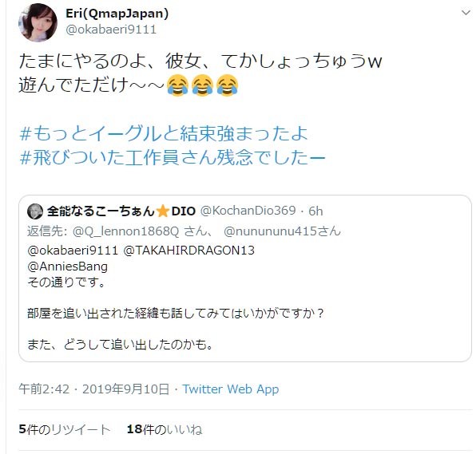Open @Q_lennon1868Q reply target mention
The height and width of the screenshot is (454, 476).
coord(125,231)
